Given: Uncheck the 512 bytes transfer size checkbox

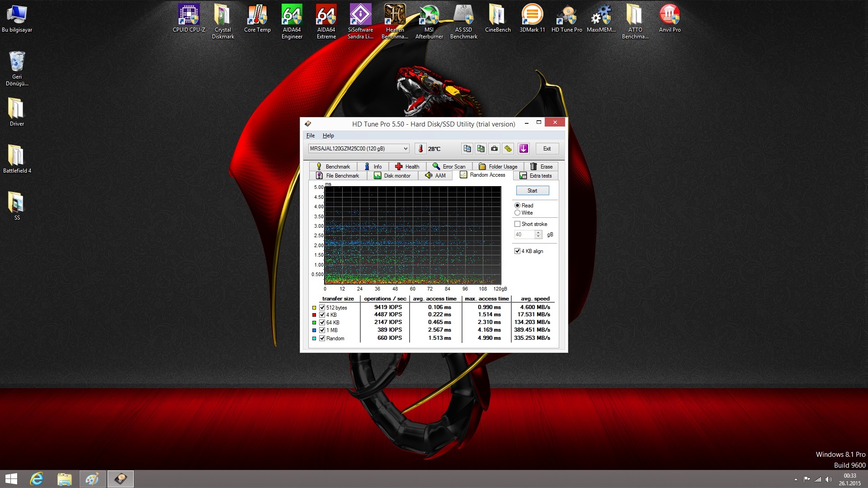Looking at the screenshot, I should point(322,308).
